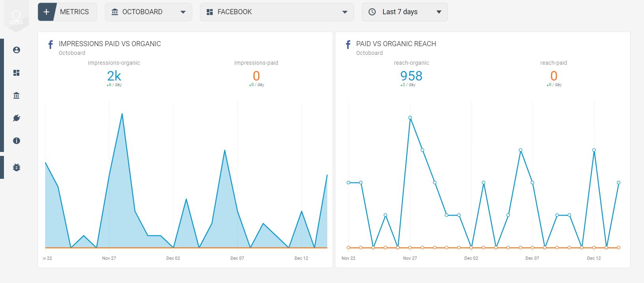Open the info sidebar icon
Viewport: 644px width, 283px height.
tap(17, 141)
